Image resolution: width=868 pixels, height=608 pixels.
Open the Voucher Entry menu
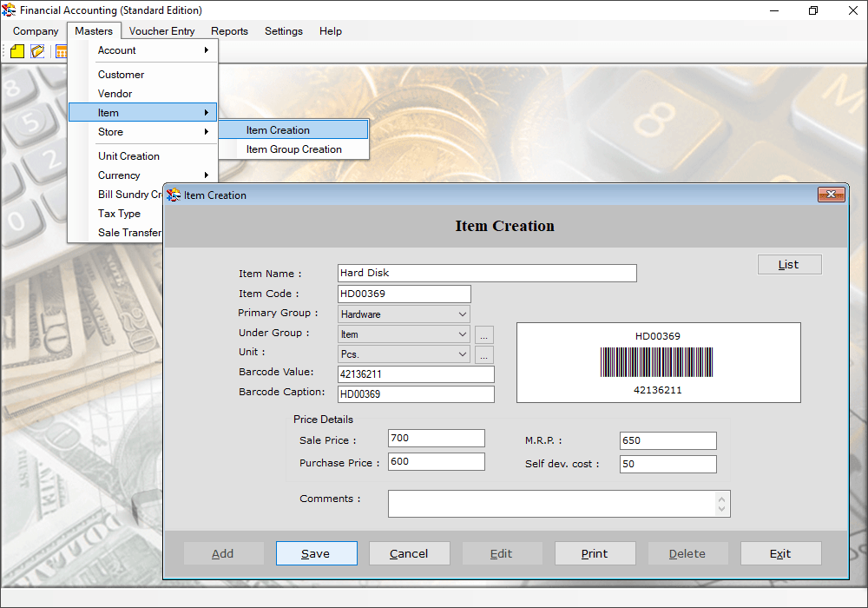[x=161, y=31]
